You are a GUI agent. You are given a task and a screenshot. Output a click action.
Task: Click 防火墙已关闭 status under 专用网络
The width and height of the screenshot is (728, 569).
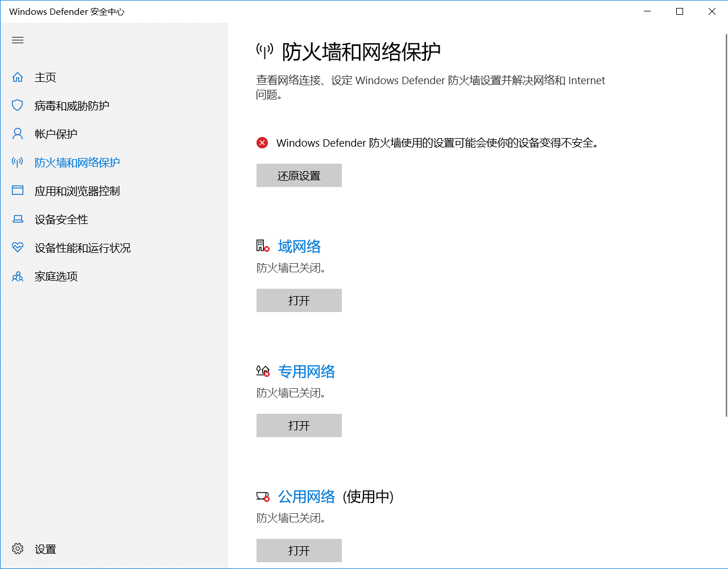coord(291,393)
